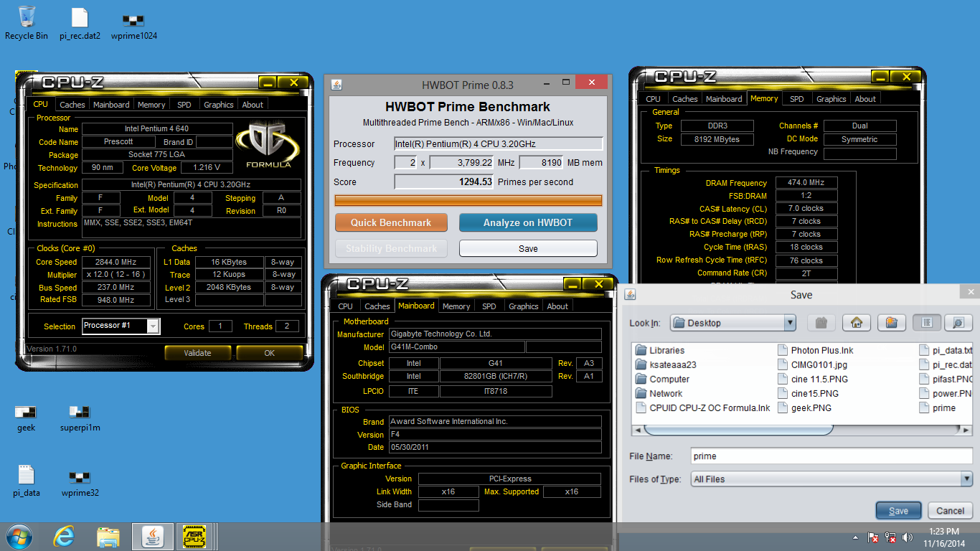Go to Home folder in Save dialog

point(856,323)
